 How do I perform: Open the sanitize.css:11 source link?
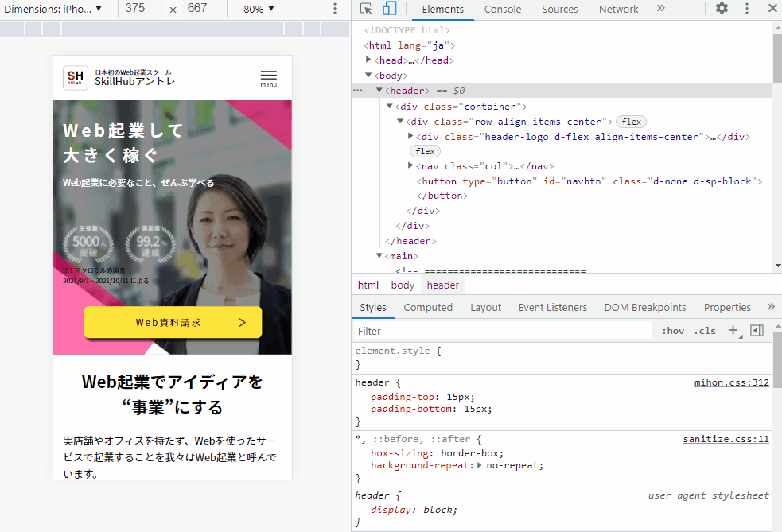pos(726,439)
